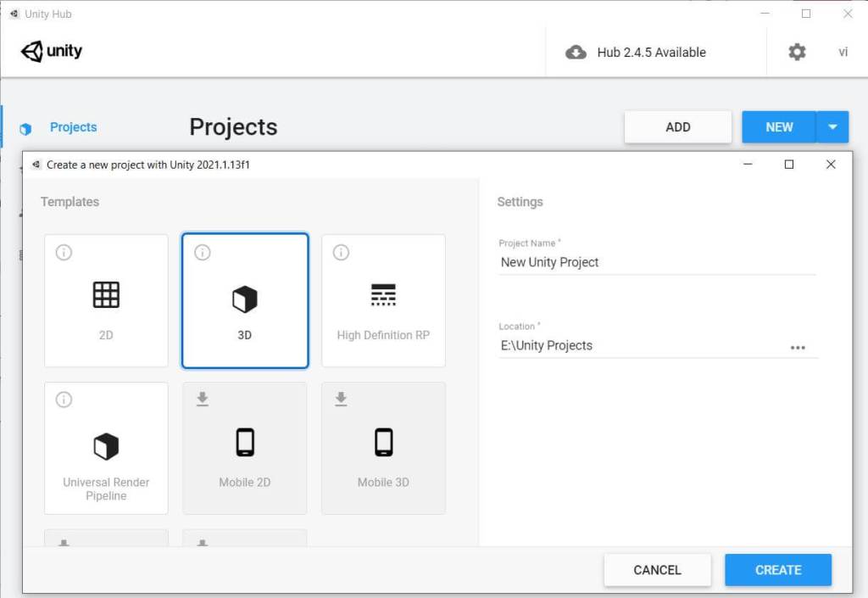The width and height of the screenshot is (868, 598).
Task: Pick the Universal Render Pipeline cube icon
Action: coord(106,446)
